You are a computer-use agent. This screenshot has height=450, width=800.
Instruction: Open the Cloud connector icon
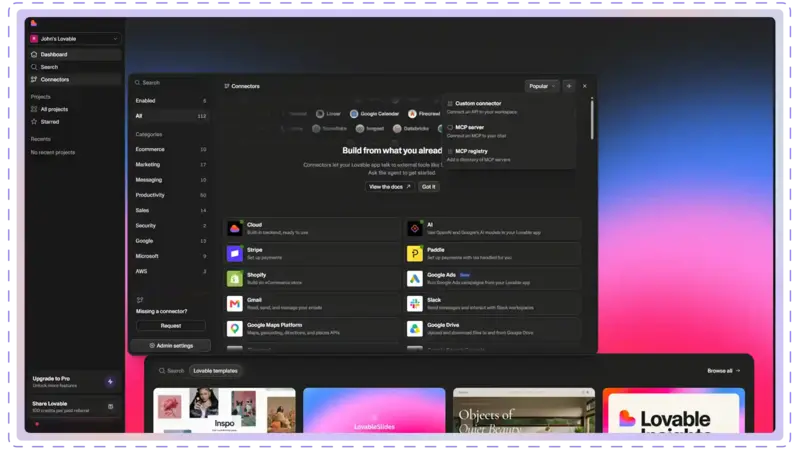pos(235,229)
